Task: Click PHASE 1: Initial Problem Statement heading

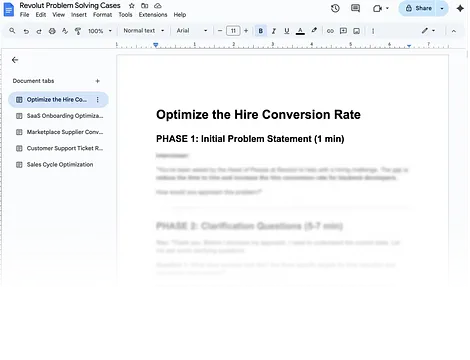Action: click(x=250, y=139)
